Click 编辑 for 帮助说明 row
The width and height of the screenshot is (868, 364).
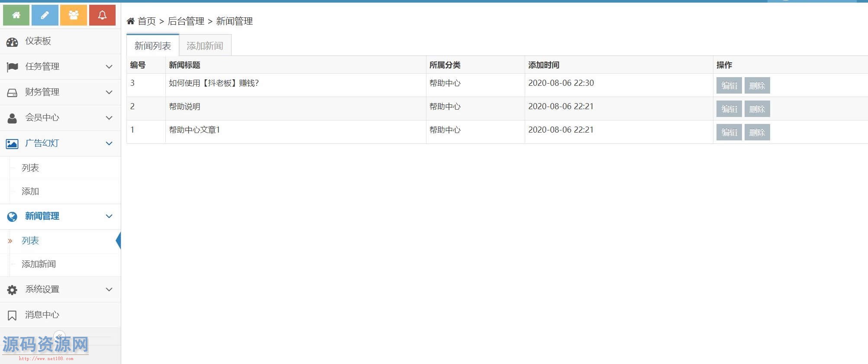(x=729, y=109)
